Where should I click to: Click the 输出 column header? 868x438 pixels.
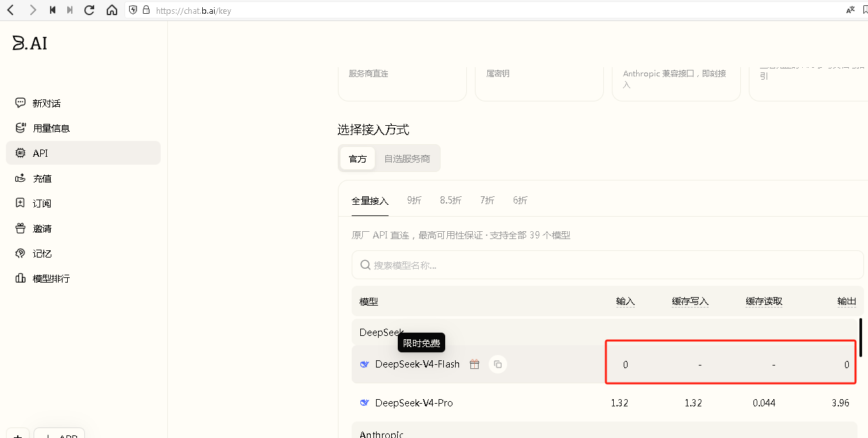tap(847, 302)
